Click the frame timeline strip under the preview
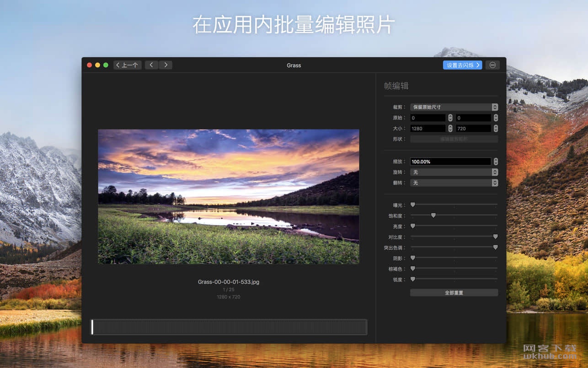The height and width of the screenshot is (368, 588). point(229,327)
